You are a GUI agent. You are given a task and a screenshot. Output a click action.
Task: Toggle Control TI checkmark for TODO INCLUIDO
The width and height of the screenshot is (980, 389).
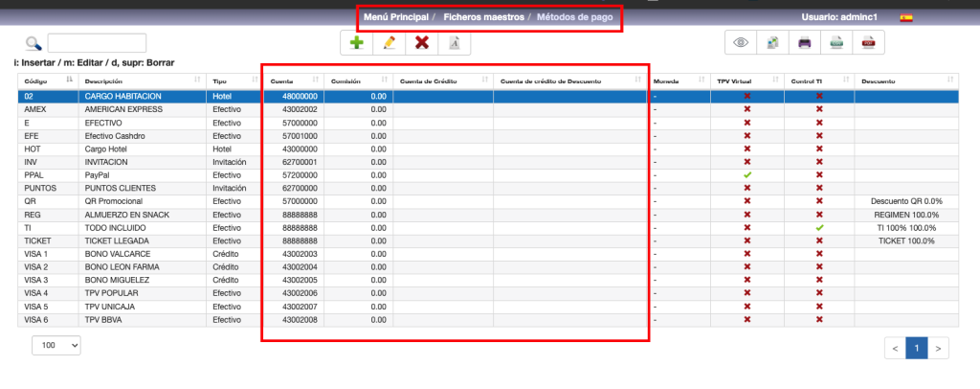coord(819,228)
